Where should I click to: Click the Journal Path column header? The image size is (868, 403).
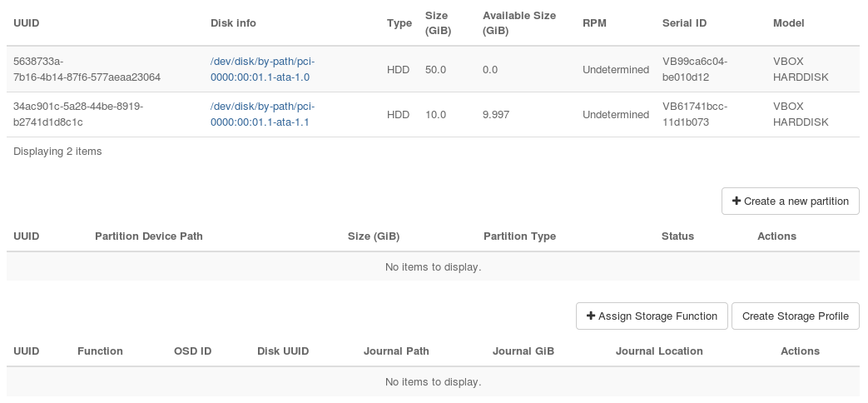coord(396,351)
